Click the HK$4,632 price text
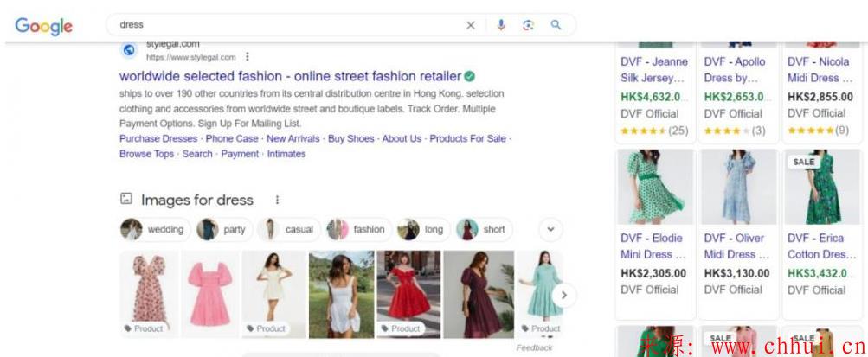The width and height of the screenshot is (868, 357). [x=654, y=97]
